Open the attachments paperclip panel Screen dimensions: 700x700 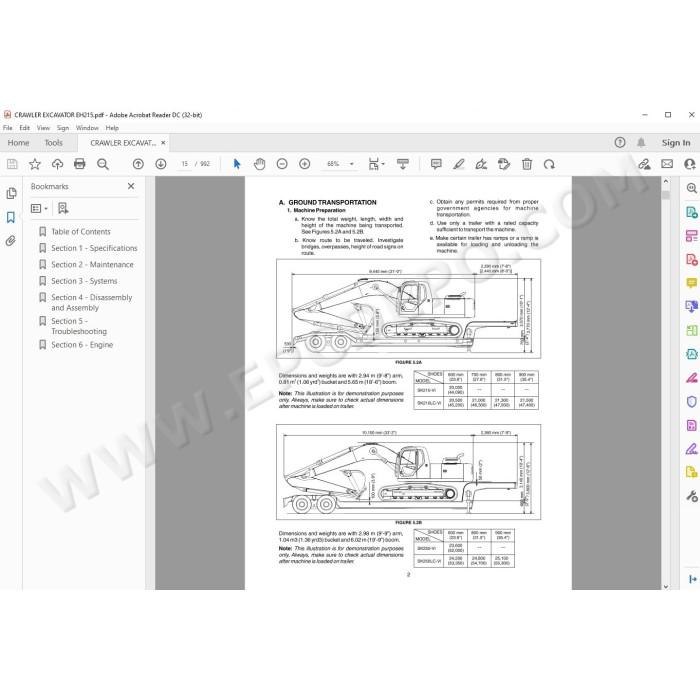(11, 241)
